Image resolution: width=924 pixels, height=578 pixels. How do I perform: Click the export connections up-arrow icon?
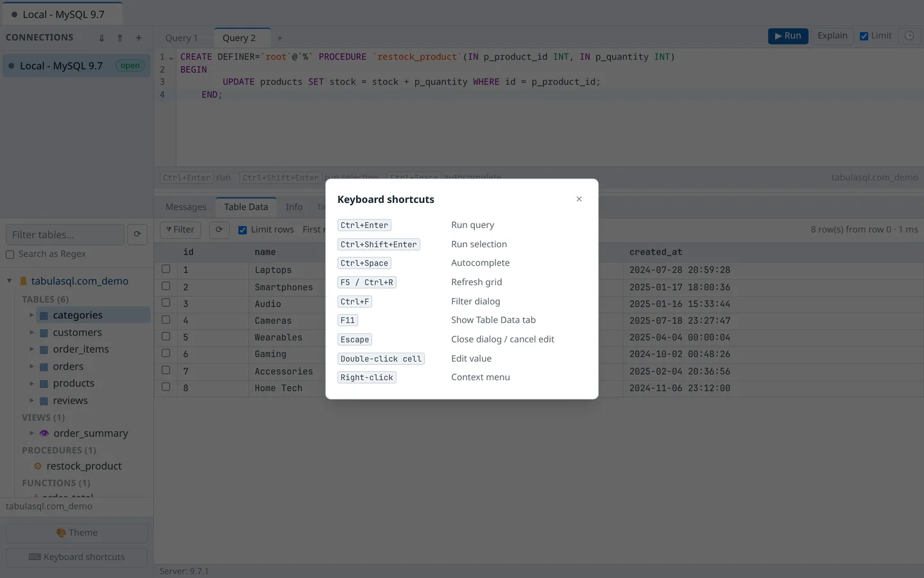pos(120,38)
